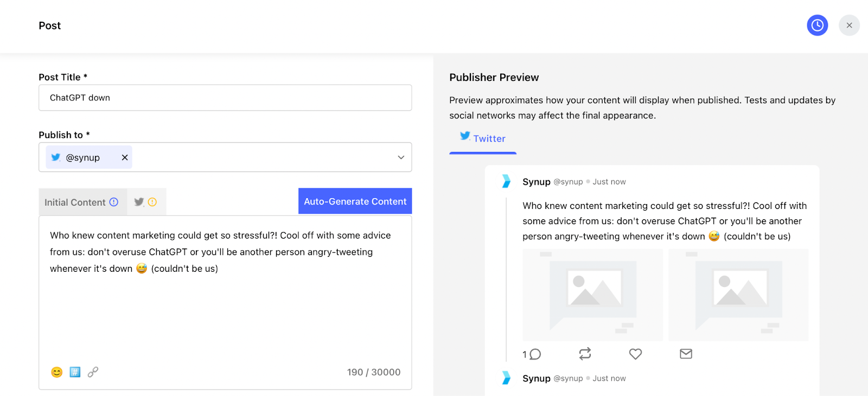Click the second tweet's Synup logo avatar
Image resolution: width=868 pixels, height=396 pixels.
tap(506, 378)
